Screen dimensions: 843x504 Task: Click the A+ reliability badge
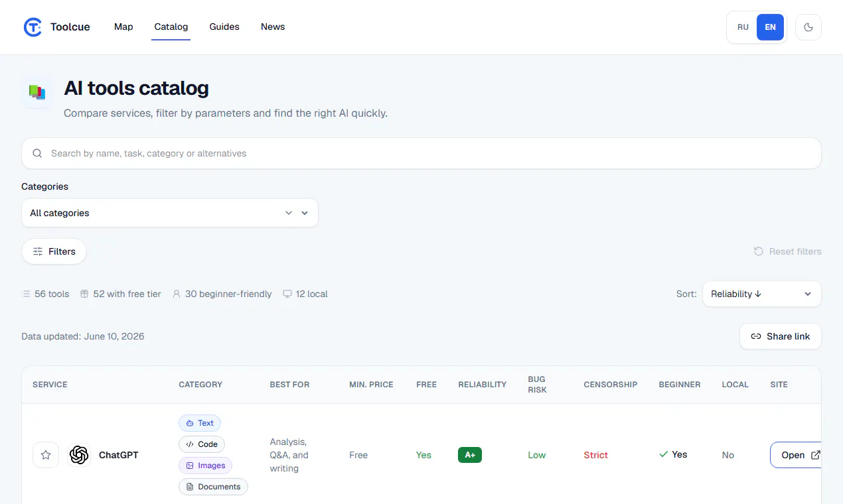[x=470, y=455]
